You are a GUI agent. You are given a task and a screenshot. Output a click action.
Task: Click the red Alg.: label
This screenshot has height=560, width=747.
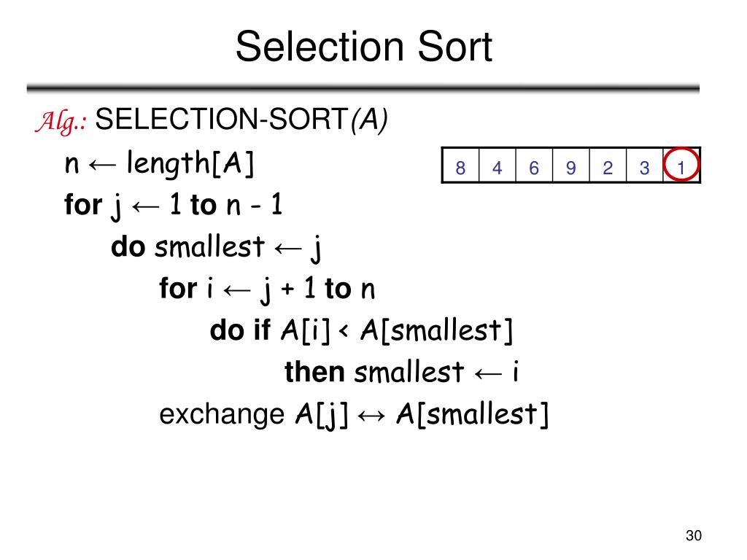(x=61, y=121)
